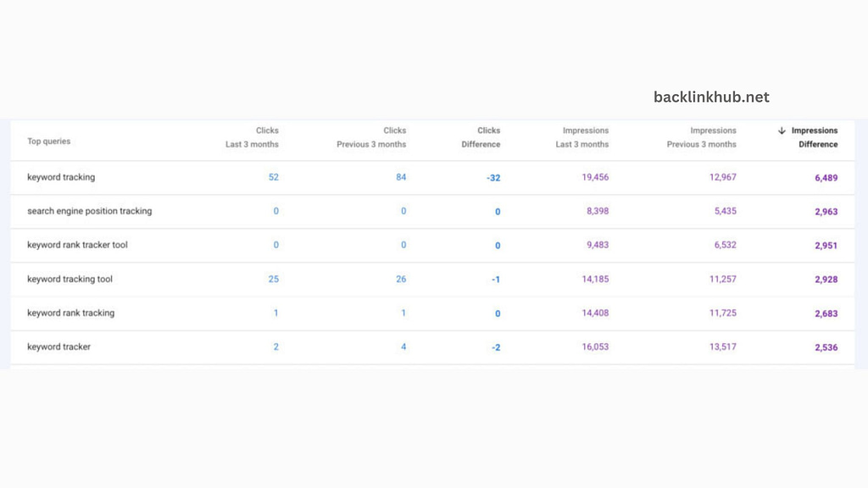Click the -32 clicks difference value
Viewport: 868px width, 488px height.
[493, 177]
